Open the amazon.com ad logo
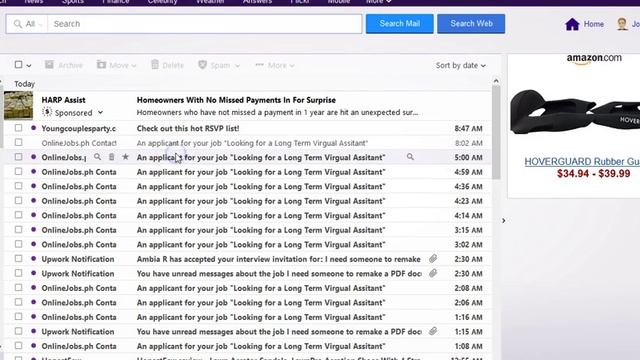Viewport: 640px width, 360px height. 594,59
